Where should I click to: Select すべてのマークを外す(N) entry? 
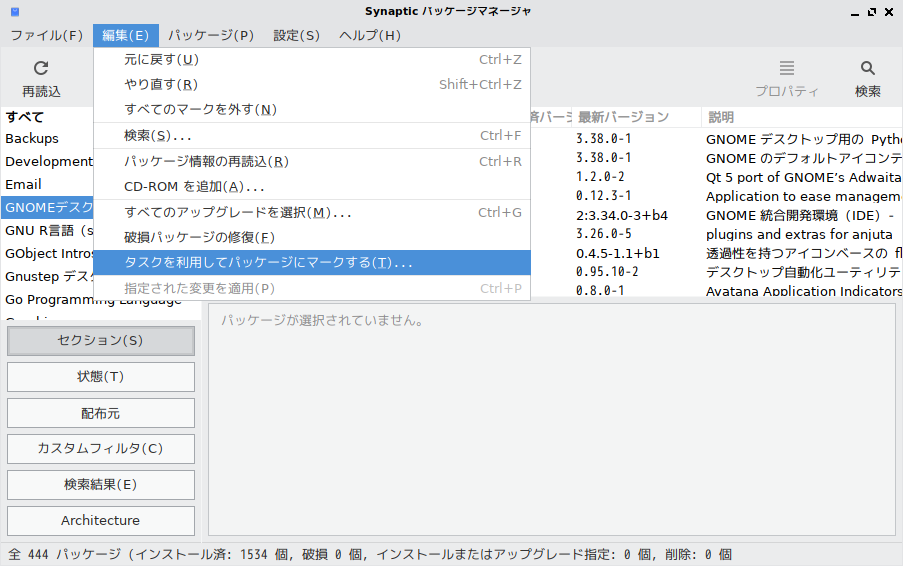312,109
